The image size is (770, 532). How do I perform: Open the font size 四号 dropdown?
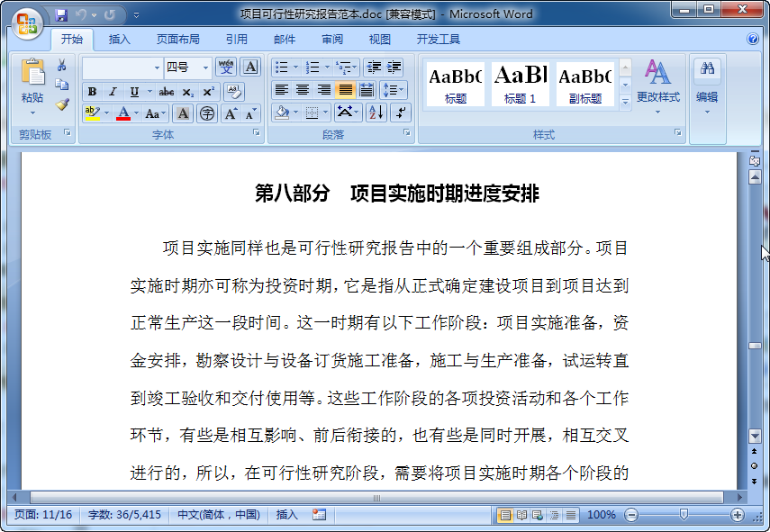205,68
